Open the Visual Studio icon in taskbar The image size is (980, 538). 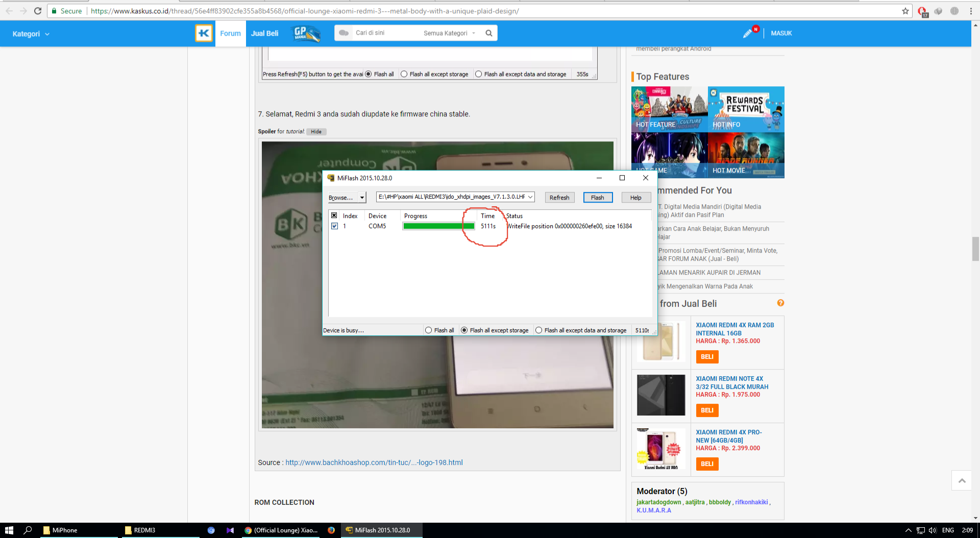point(230,530)
